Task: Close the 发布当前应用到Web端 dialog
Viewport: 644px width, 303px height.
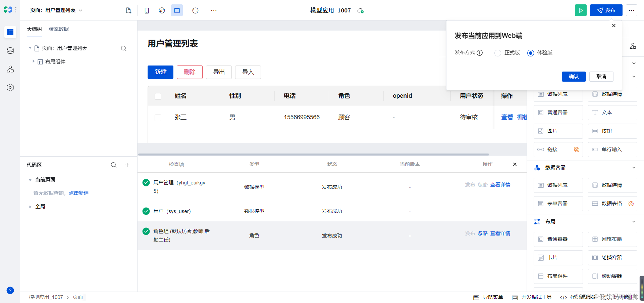Action: click(614, 26)
